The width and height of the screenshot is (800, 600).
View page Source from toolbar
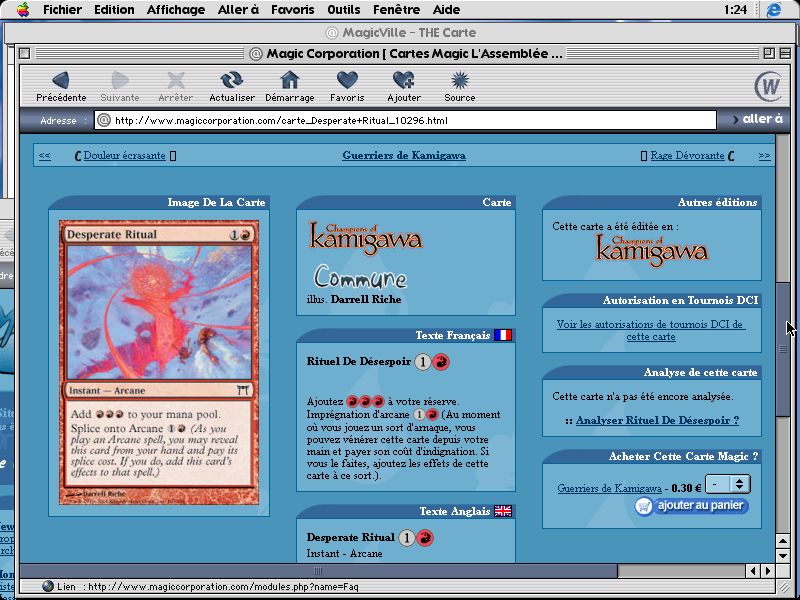tap(460, 86)
